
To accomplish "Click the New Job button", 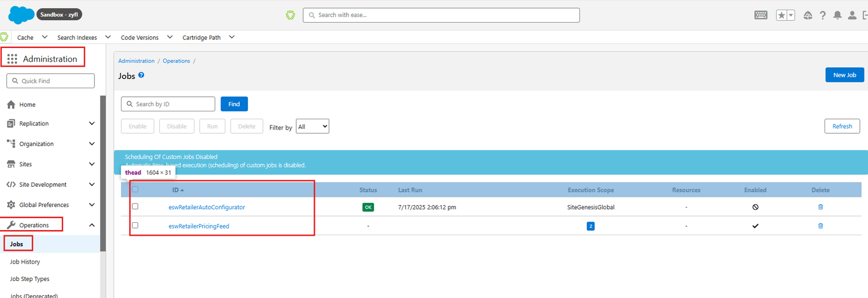I will coord(844,75).
